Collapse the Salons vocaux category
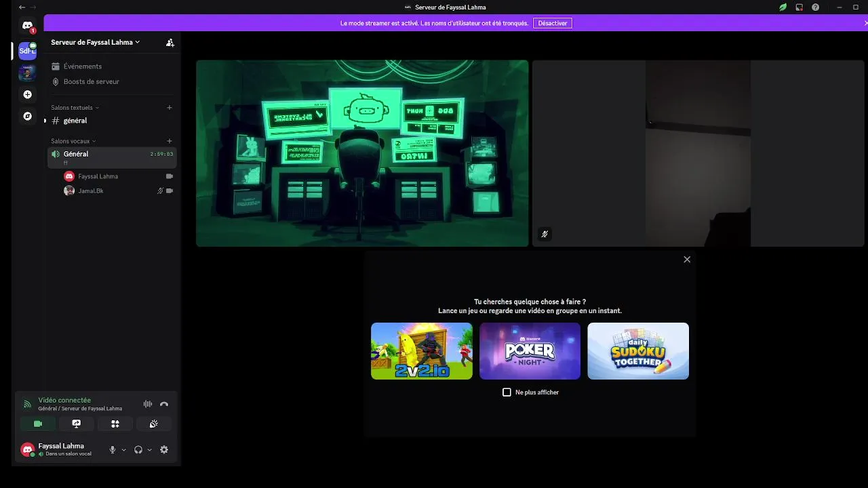Viewport: 868px width, 488px height. (73, 141)
